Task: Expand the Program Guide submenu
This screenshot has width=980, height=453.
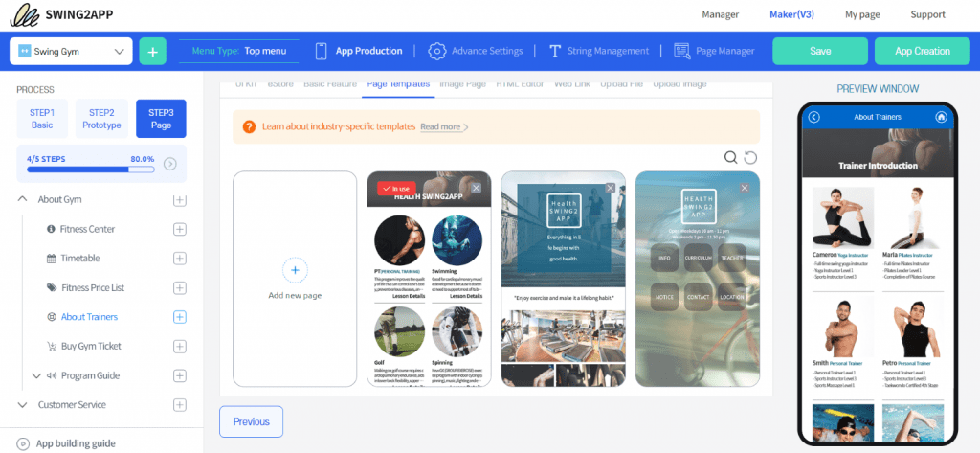Action: tap(36, 376)
